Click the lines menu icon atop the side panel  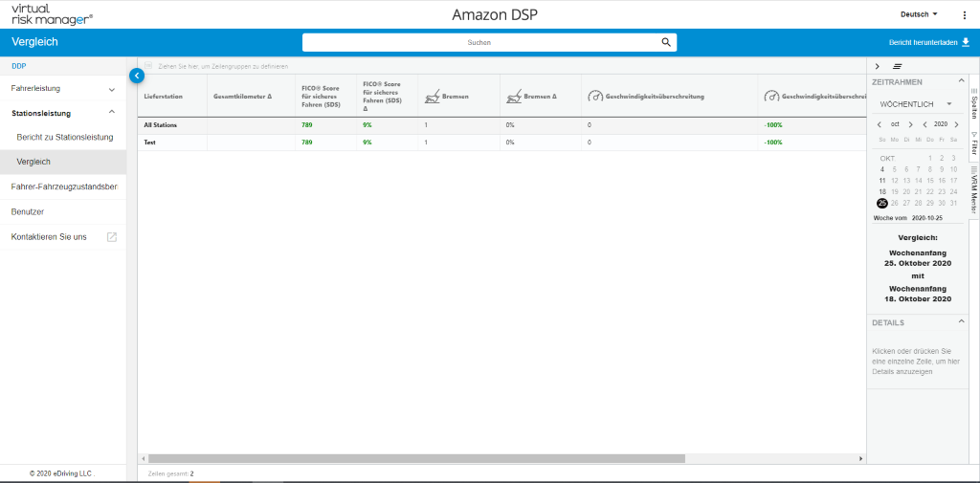[x=898, y=66]
